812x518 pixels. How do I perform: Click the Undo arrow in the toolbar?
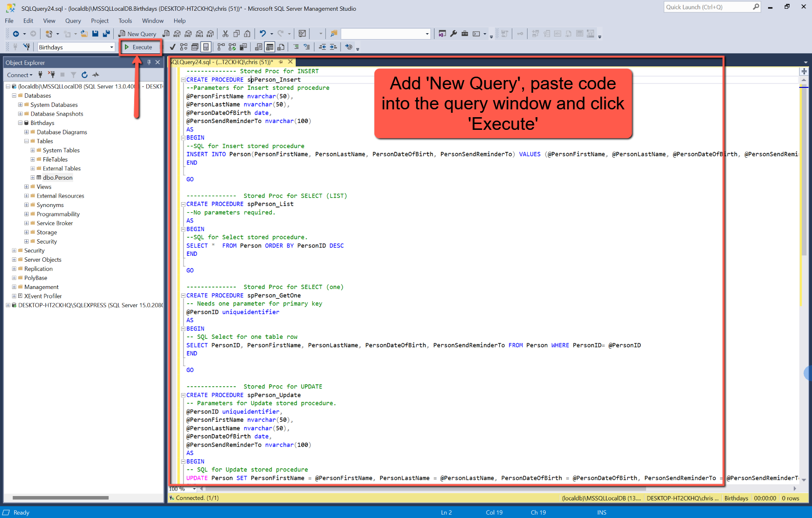click(x=263, y=34)
